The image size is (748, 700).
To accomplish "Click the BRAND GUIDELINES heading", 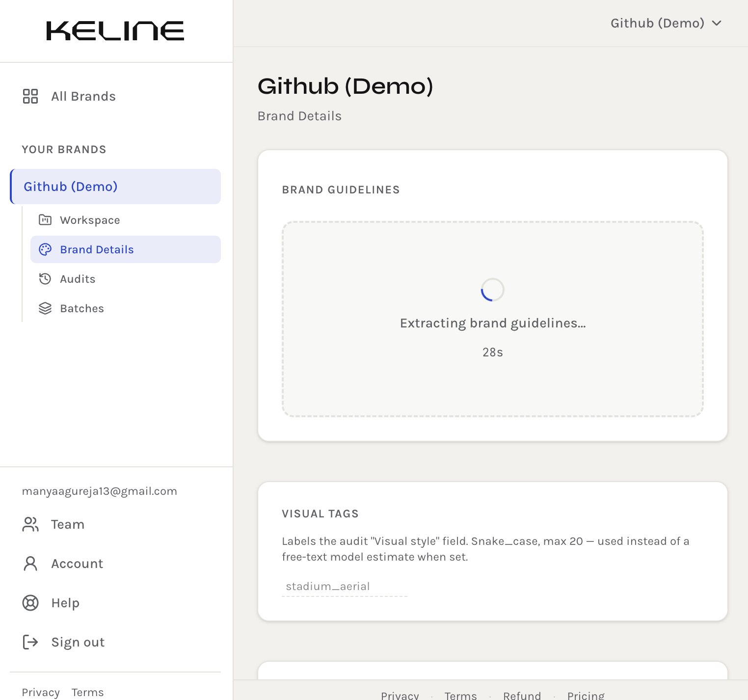I will [341, 190].
